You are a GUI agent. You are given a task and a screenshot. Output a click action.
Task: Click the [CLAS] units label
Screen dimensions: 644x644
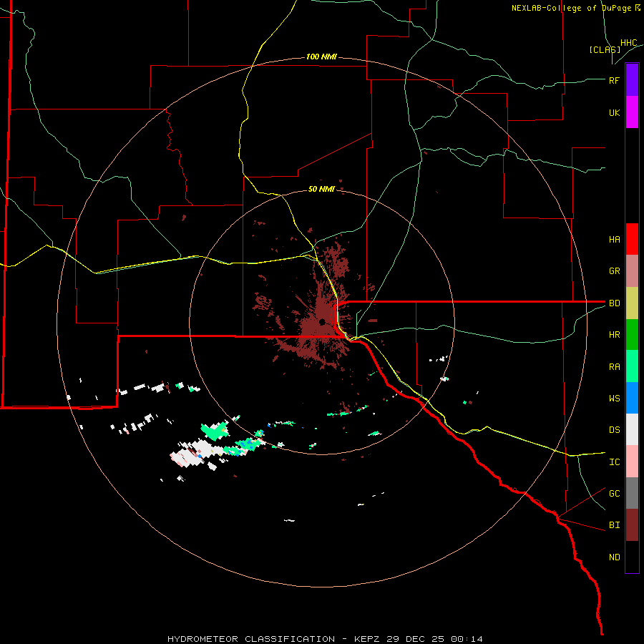605,49
